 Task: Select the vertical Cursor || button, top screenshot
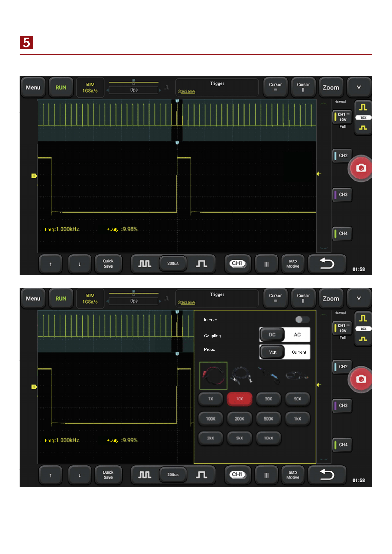click(303, 87)
